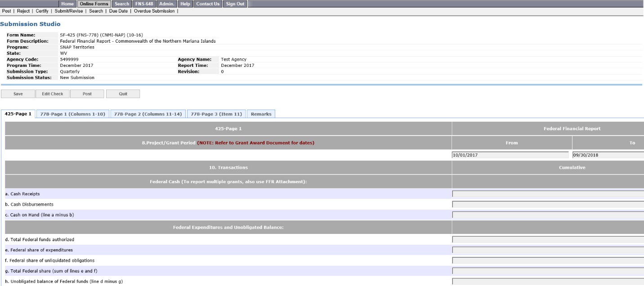Click the Grant Award Document note text
The image size is (644, 286).
(x=255, y=143)
